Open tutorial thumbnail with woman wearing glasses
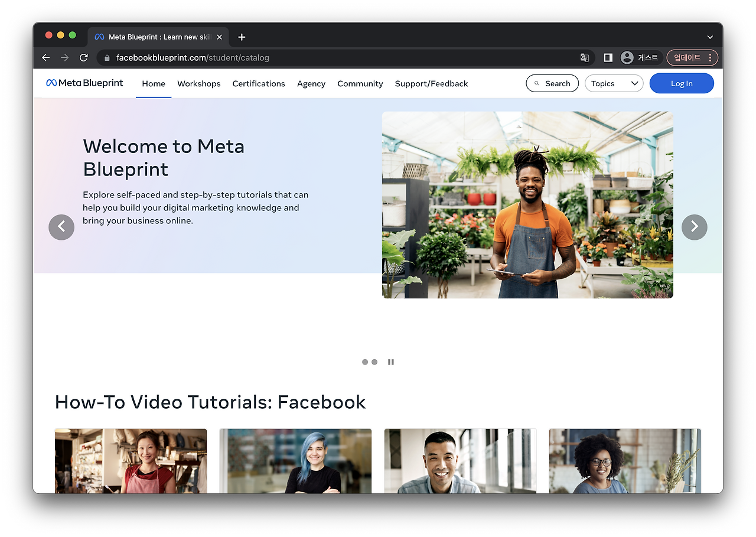Viewport: 756px width, 537px height. point(625,461)
